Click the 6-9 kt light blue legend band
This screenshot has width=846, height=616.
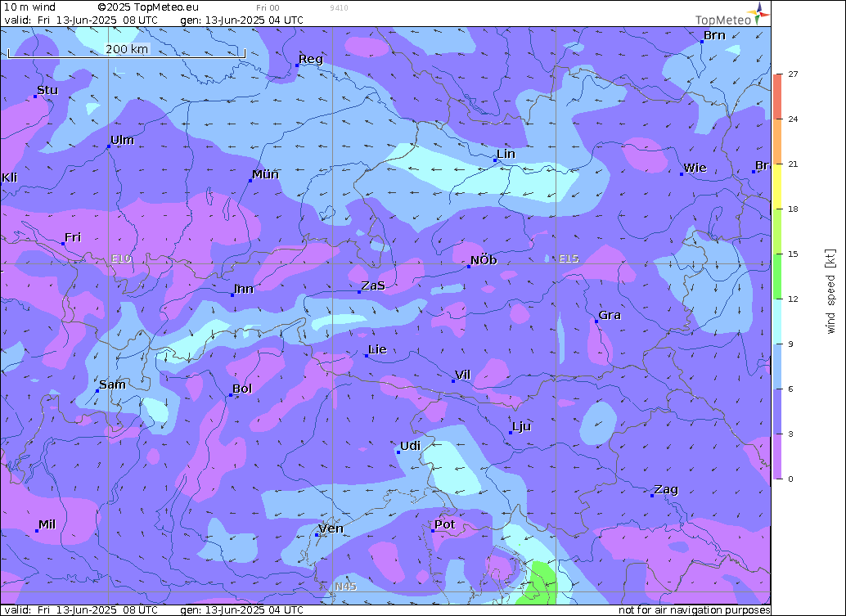pyautogui.click(x=777, y=366)
